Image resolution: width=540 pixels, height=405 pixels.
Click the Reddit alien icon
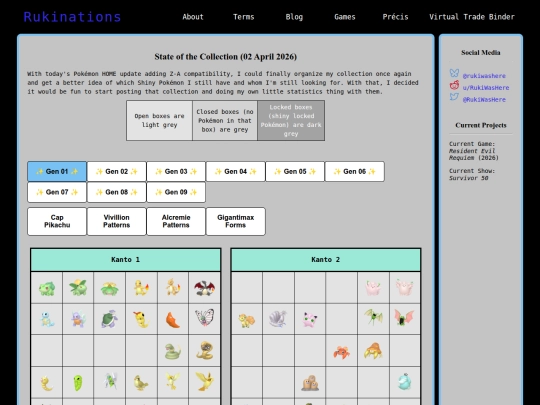click(x=454, y=85)
